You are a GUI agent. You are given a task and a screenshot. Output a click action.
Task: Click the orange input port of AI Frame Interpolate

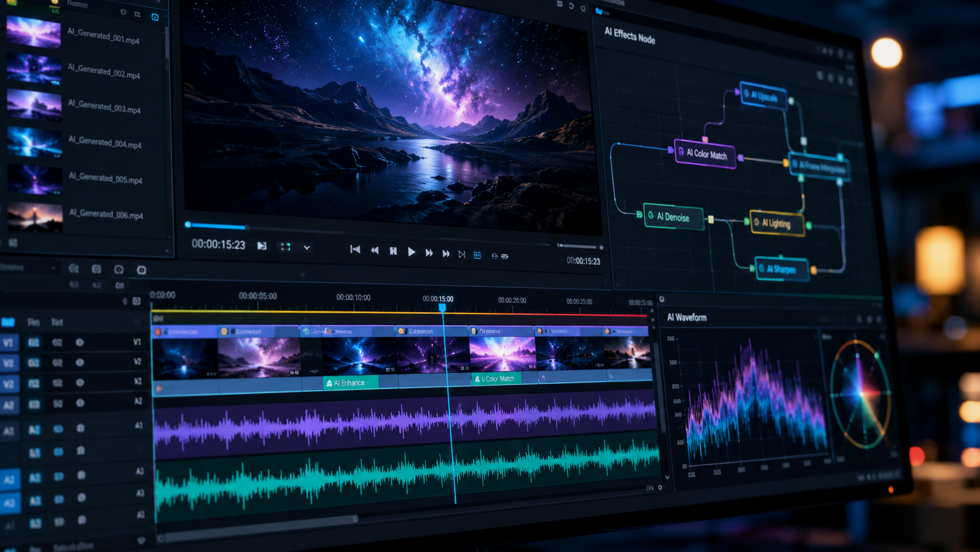786,163
